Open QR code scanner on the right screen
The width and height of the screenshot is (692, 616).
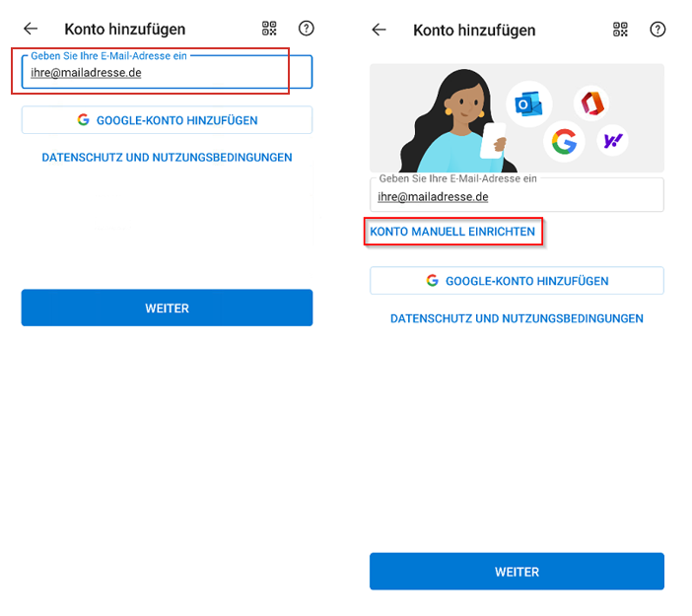pos(620,30)
